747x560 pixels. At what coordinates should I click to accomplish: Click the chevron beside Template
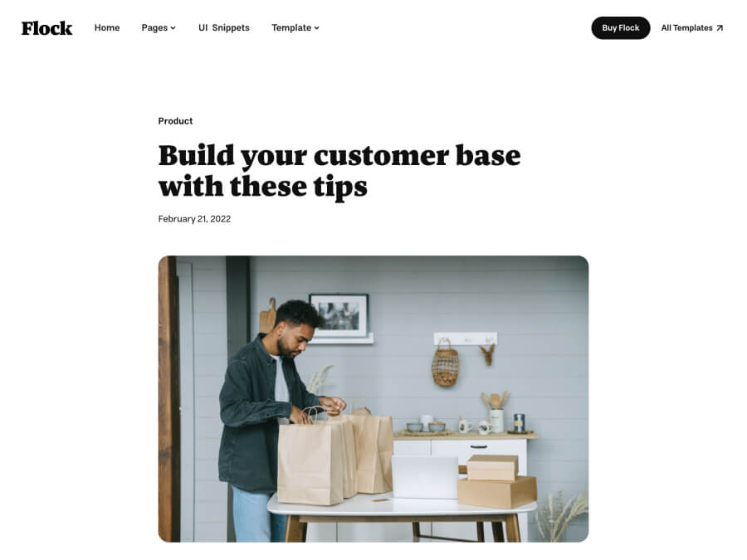click(316, 28)
